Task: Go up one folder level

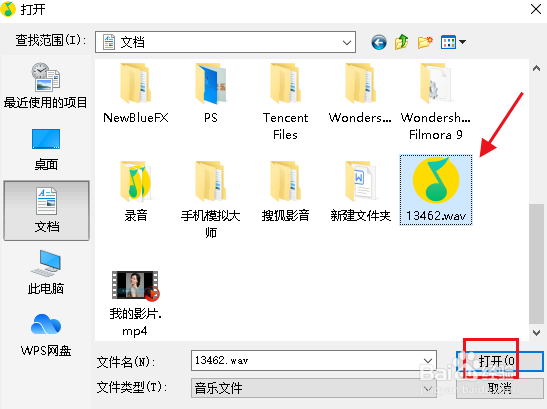Action: point(402,42)
